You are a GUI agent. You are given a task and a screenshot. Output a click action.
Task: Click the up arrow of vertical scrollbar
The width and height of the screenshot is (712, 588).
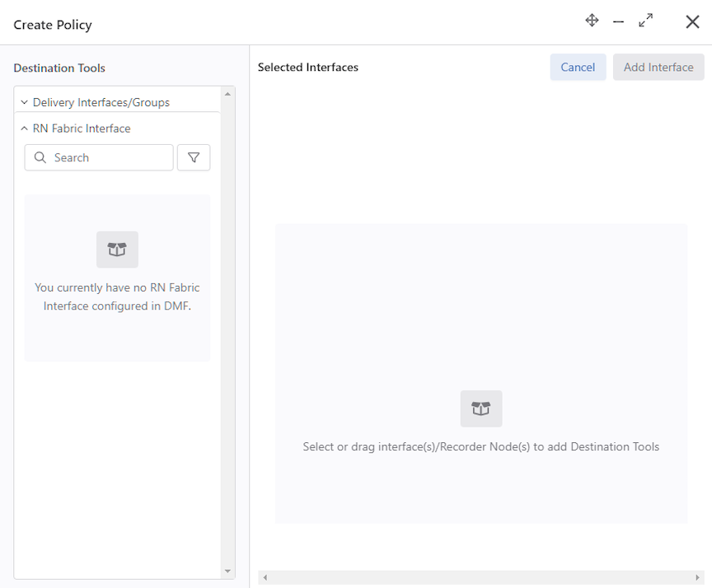[227, 94]
